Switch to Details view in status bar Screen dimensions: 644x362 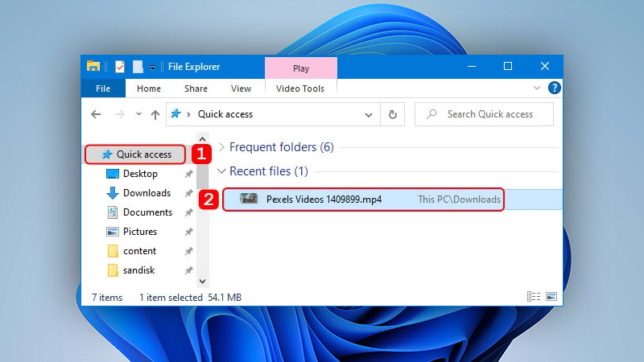click(x=534, y=296)
